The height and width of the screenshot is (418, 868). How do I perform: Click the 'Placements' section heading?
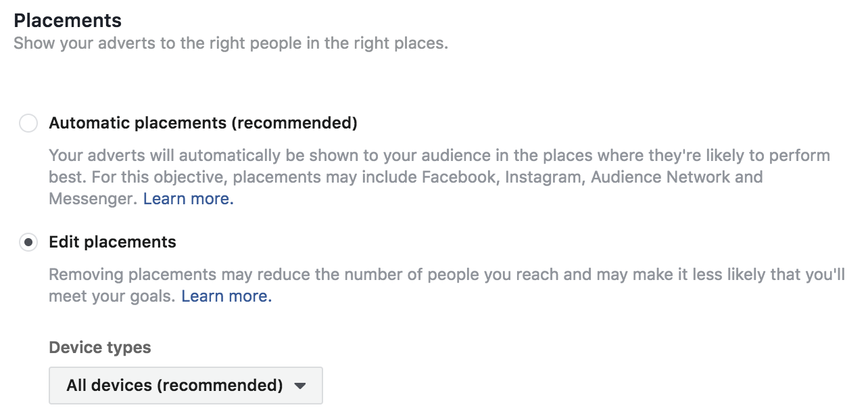tap(68, 20)
